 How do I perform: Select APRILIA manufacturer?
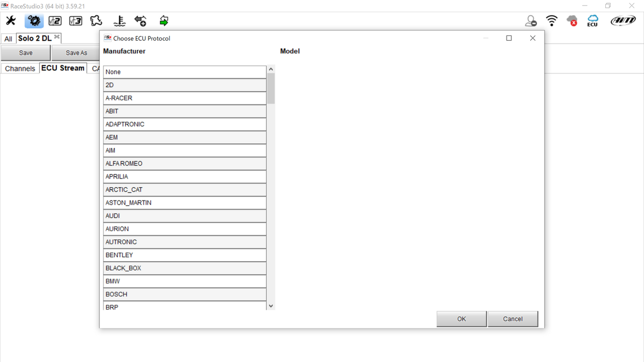185,176
